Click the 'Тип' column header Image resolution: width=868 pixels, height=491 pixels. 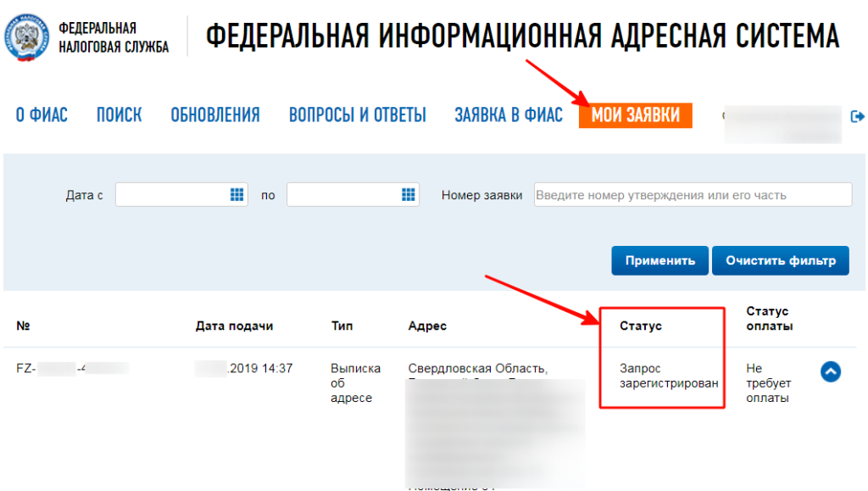tap(342, 326)
